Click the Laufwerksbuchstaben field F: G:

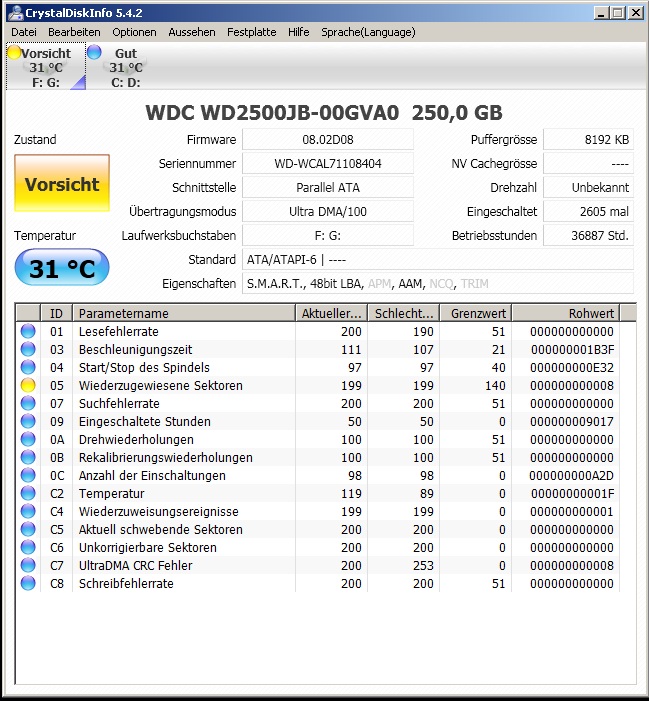point(328,236)
